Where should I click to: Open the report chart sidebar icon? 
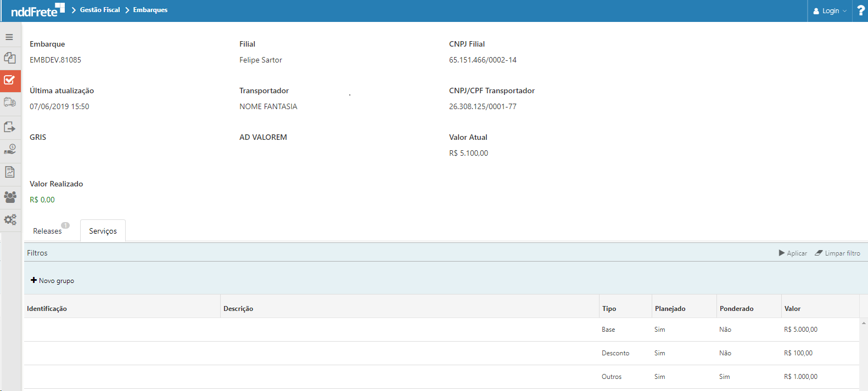tap(10, 172)
